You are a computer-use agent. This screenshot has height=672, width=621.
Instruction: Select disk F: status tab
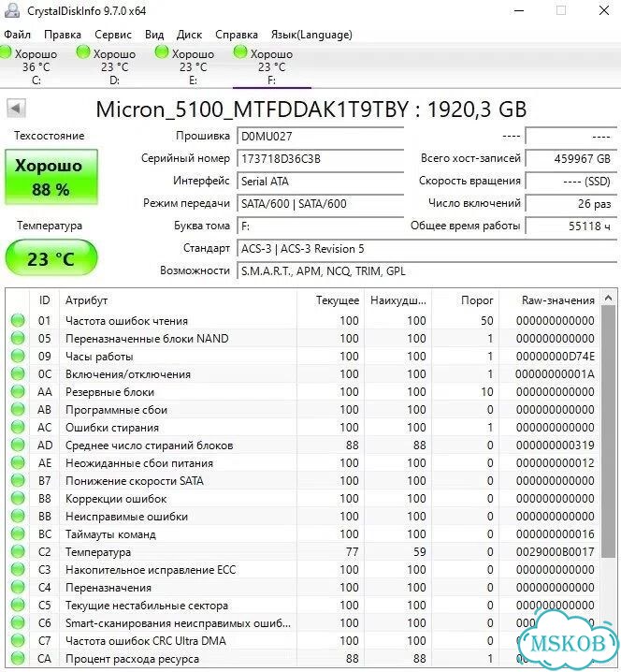[x=271, y=66]
